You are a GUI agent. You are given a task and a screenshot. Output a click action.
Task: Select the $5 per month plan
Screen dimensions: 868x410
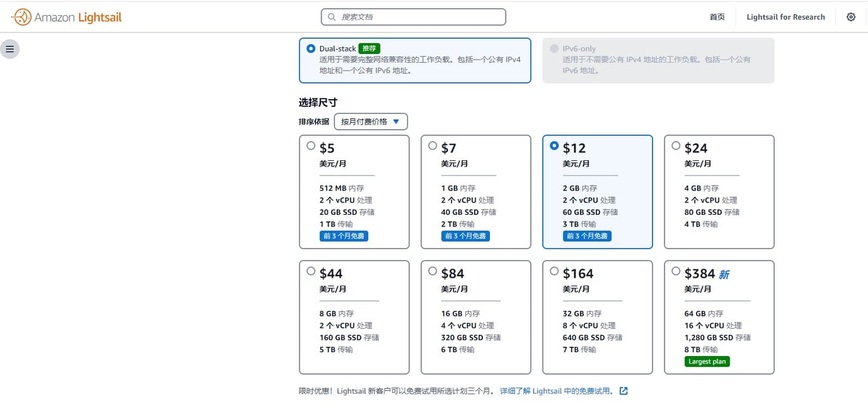tap(354, 192)
